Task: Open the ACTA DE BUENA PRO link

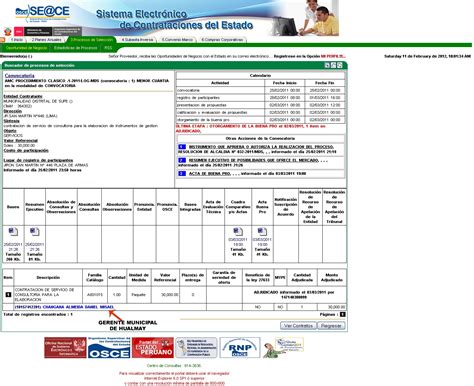Action: click(210, 174)
